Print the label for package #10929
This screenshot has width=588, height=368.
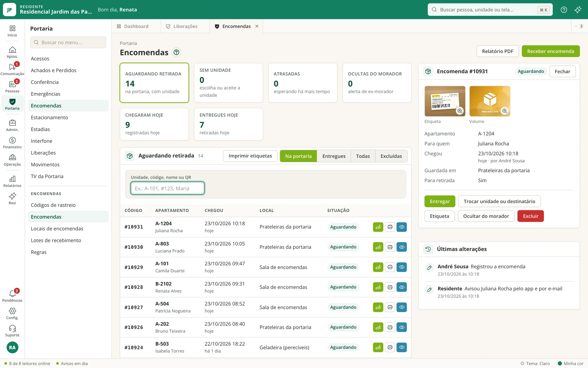coord(390,267)
